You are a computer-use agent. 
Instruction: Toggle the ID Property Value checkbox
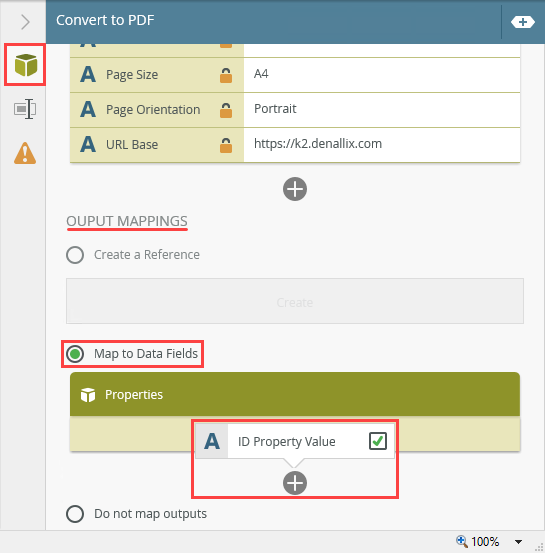point(378,441)
